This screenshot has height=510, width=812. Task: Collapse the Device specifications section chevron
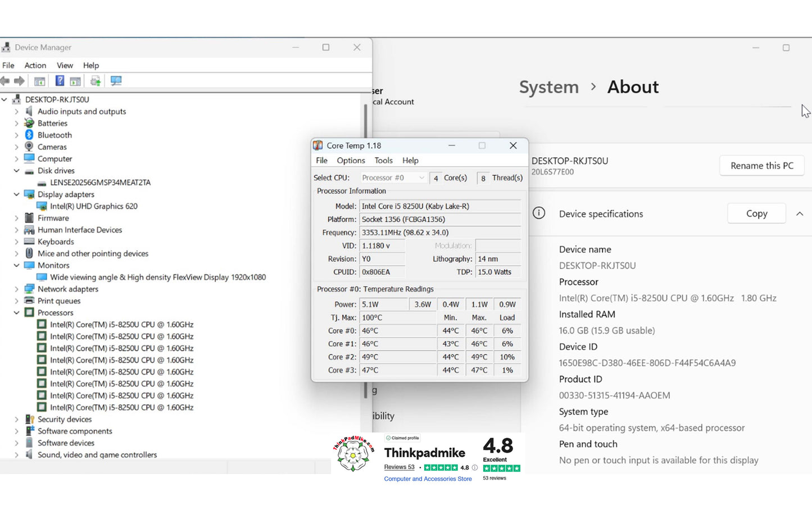[799, 214]
